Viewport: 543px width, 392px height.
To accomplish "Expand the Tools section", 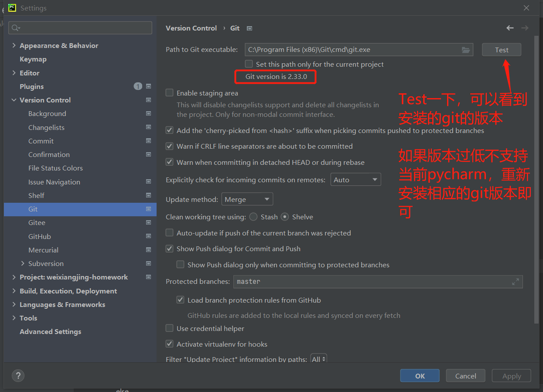I will [14, 318].
